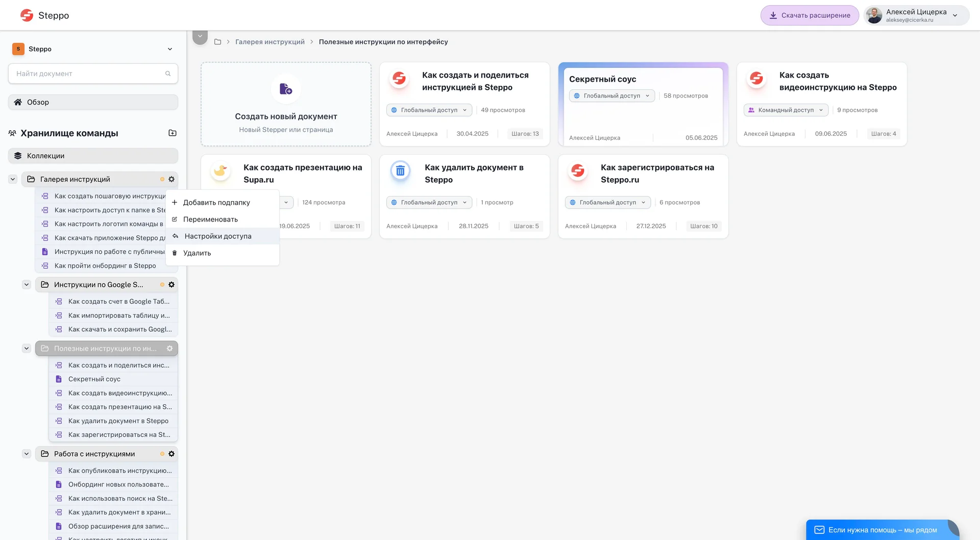Open the Обзор overview page
The height and width of the screenshot is (540, 980).
pos(93,102)
